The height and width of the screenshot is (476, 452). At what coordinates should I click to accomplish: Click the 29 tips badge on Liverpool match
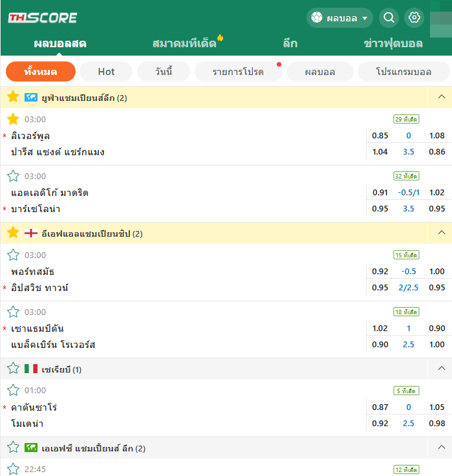[x=406, y=119]
